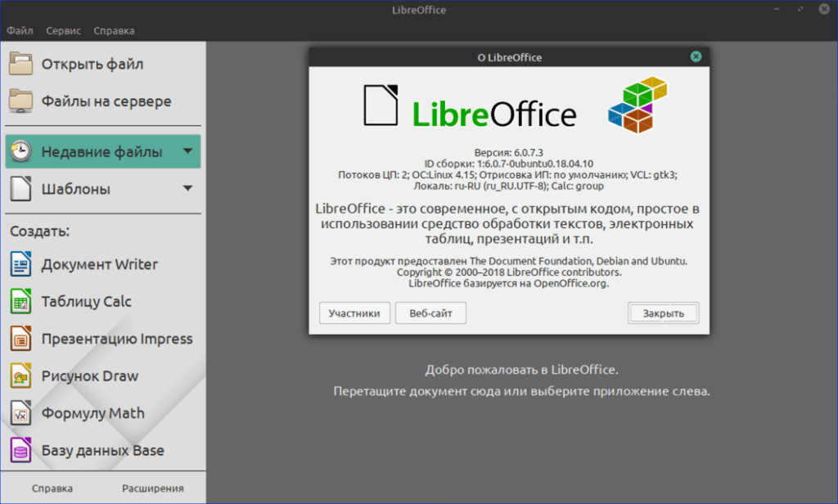
Task: Click the Файлы на сервере label
Action: point(106,101)
